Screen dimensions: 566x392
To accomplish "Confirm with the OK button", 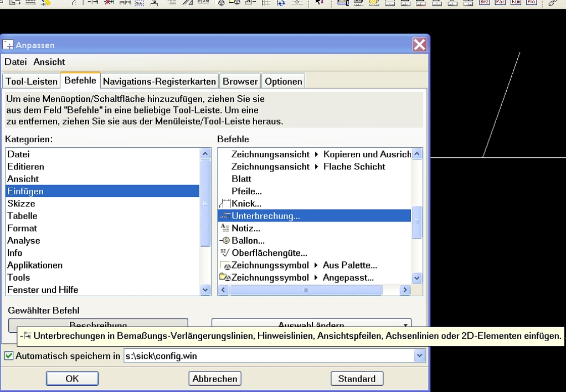I will [x=72, y=378].
